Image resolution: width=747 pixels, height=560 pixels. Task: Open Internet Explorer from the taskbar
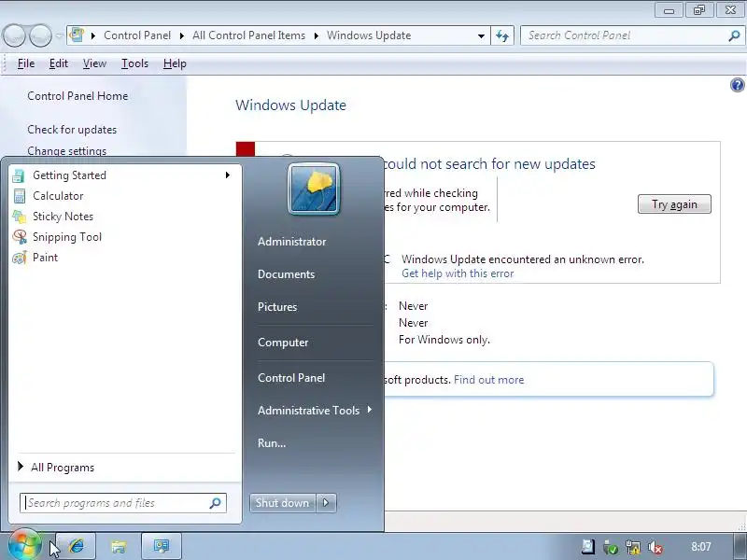(77, 546)
